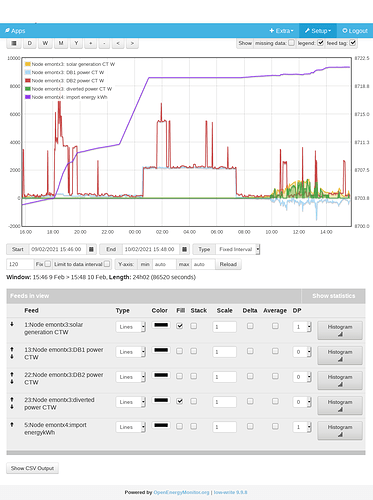Select the D day view button
The image size is (373, 500).
30,43
